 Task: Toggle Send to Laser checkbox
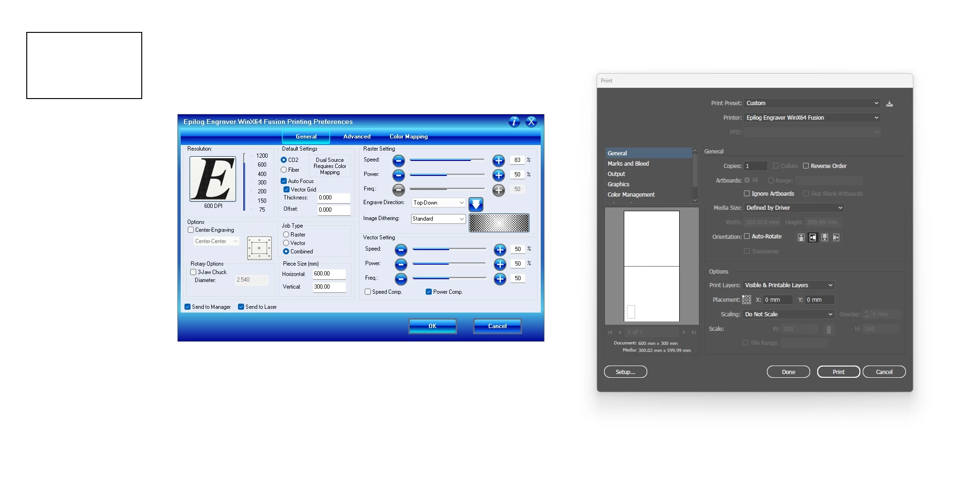tap(241, 307)
